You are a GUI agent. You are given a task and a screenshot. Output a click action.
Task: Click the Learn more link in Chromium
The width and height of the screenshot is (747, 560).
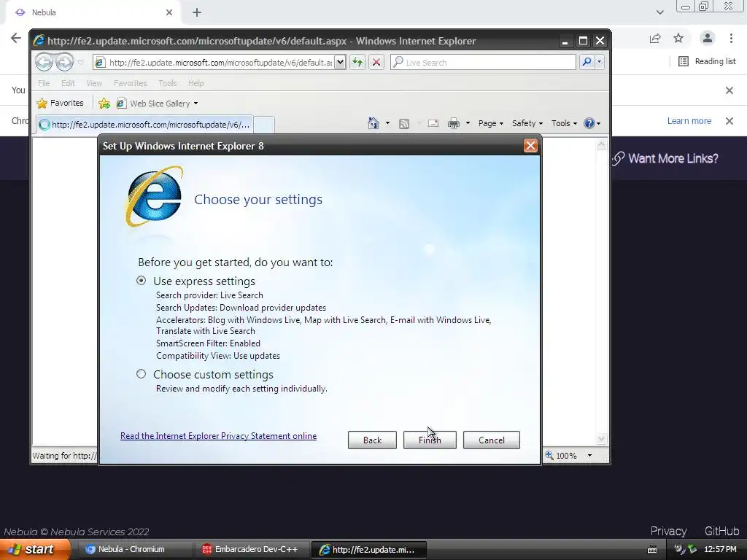(689, 121)
